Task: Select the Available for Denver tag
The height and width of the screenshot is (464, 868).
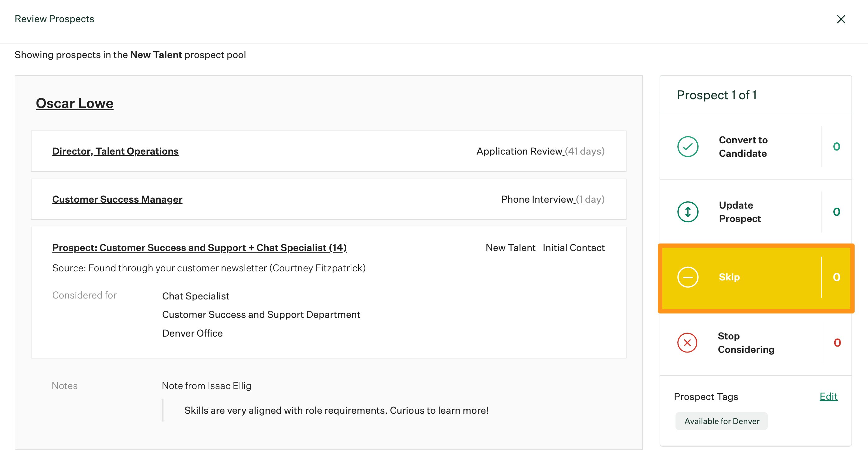Action: coord(721,421)
